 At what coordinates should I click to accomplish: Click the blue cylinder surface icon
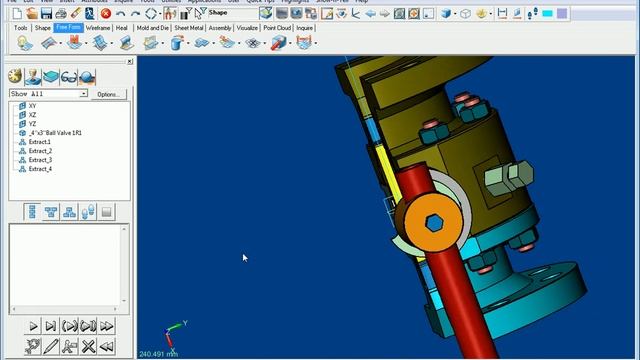176,43
